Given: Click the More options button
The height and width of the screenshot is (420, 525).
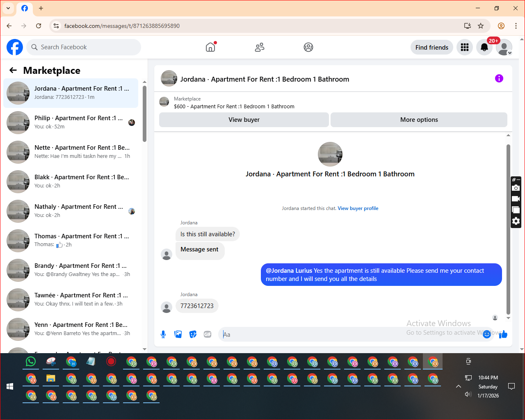Looking at the screenshot, I should (419, 120).
